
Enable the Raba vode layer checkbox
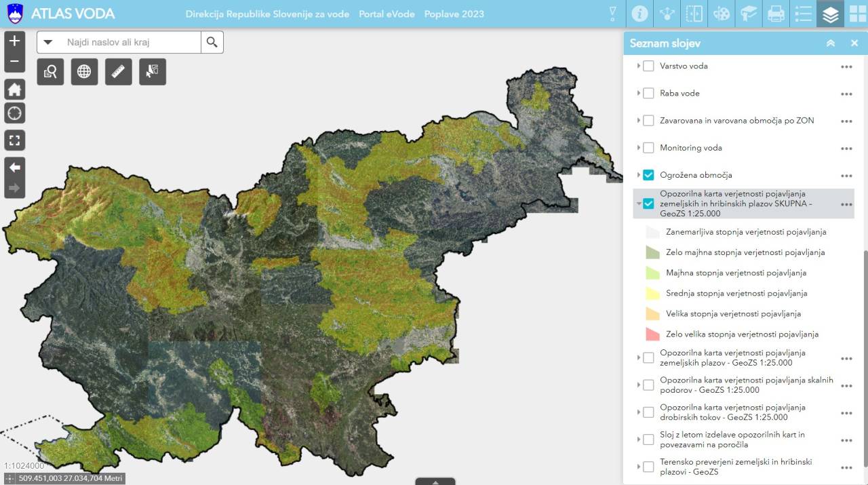click(648, 94)
